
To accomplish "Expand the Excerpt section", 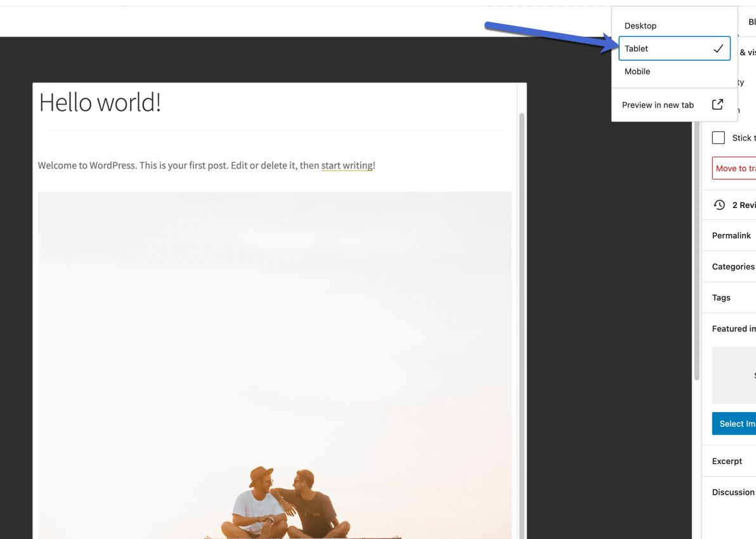I will pyautogui.click(x=728, y=461).
